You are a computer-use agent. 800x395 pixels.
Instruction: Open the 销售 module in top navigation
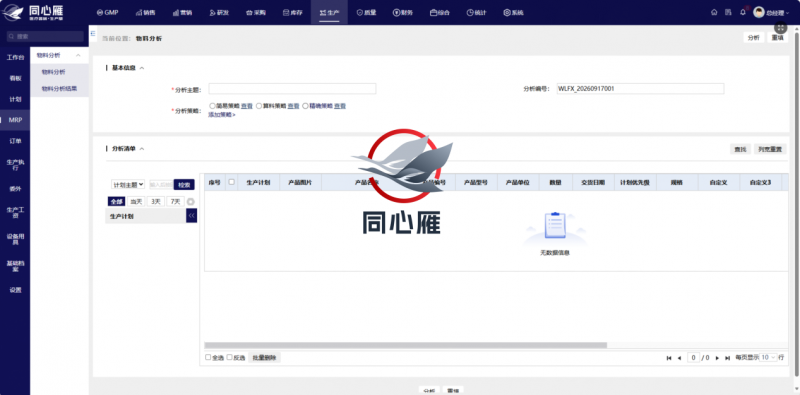point(145,13)
